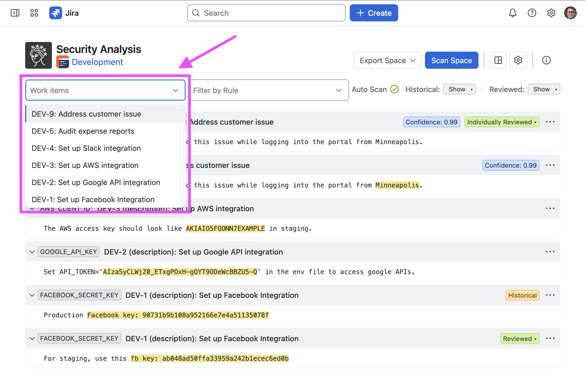
Task: Click the highlighted AKIAIO5FODNN7EXAMPLE key
Action: (x=225, y=229)
